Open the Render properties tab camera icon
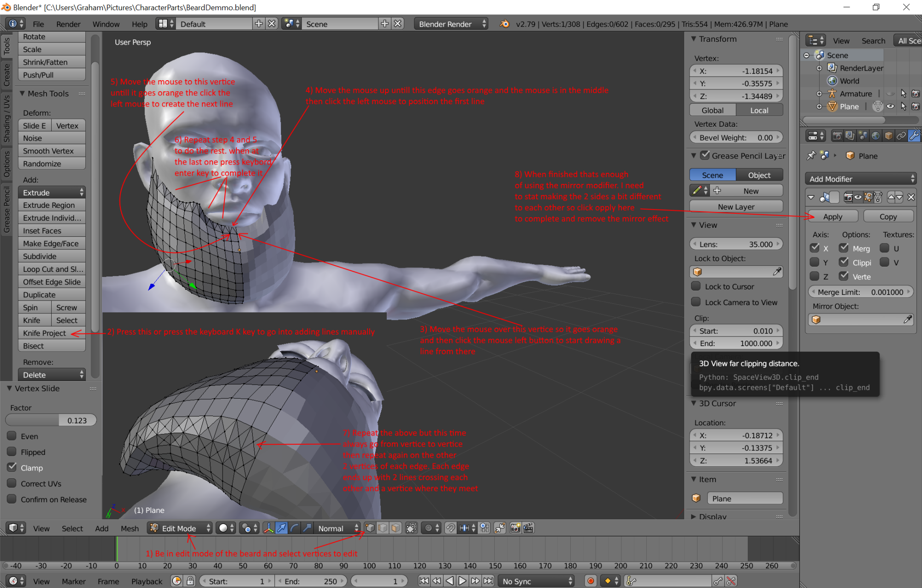The height and width of the screenshot is (588, 922). (837, 135)
